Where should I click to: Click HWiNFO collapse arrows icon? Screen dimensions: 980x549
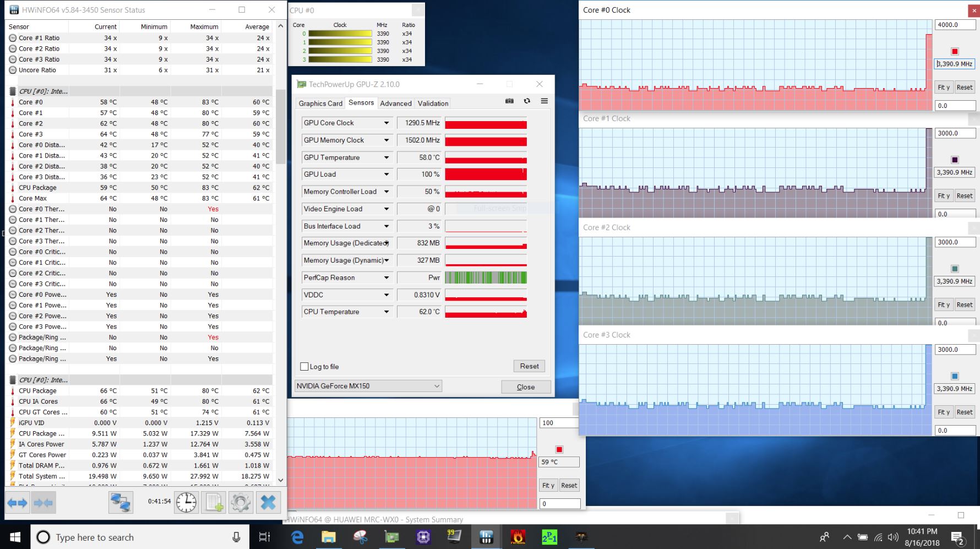click(x=43, y=503)
